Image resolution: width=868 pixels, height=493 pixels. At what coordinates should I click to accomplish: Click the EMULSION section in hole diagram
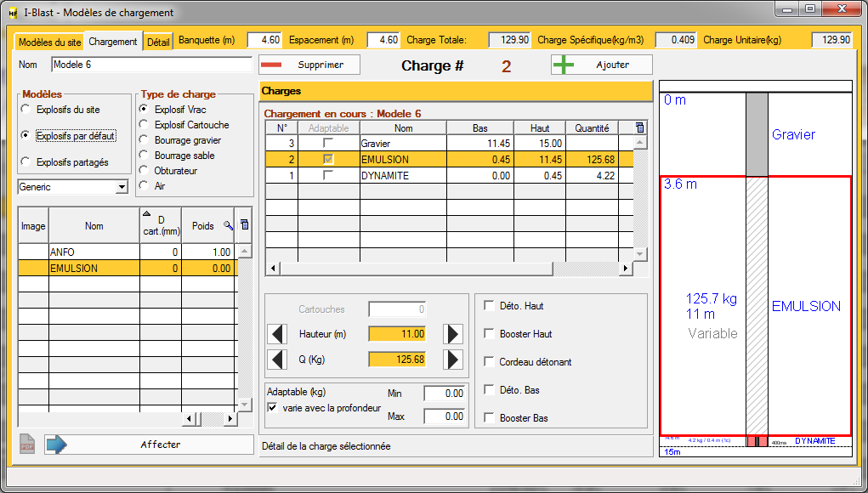click(x=756, y=306)
